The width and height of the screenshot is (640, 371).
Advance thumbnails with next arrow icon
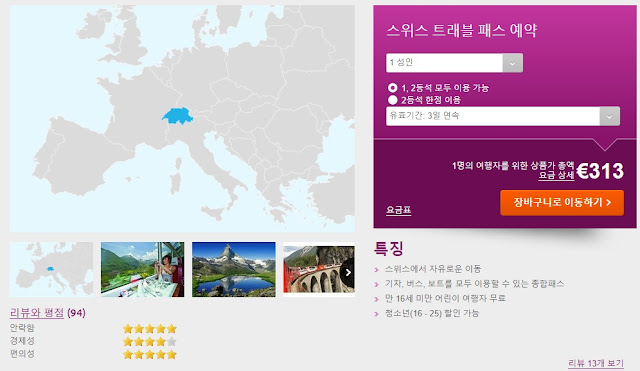coord(348,272)
